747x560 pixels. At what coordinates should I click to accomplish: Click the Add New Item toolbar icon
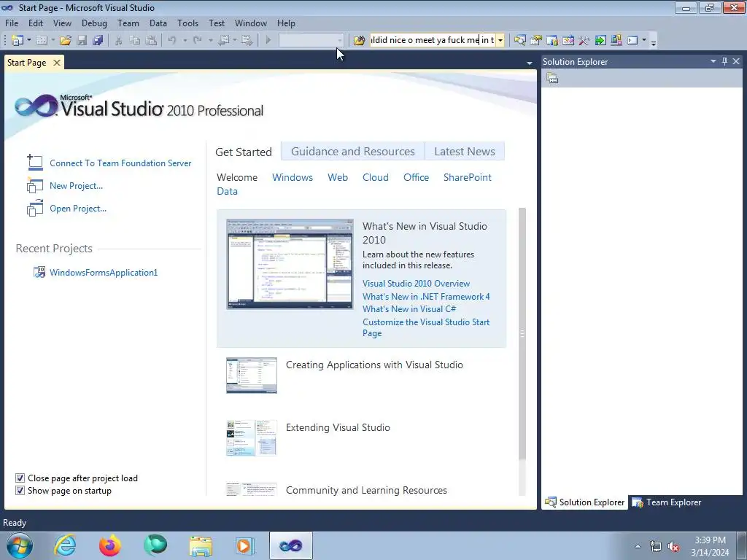coord(42,41)
